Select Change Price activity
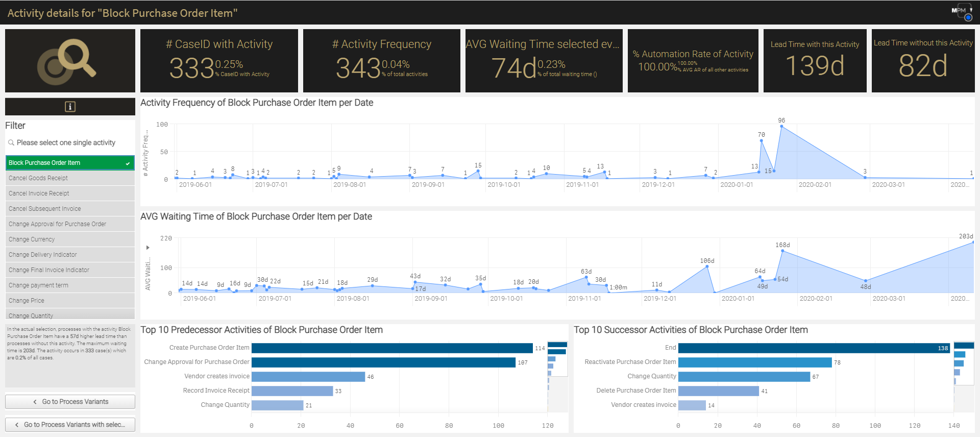Image resolution: width=980 pixels, height=437 pixels. [x=70, y=301]
